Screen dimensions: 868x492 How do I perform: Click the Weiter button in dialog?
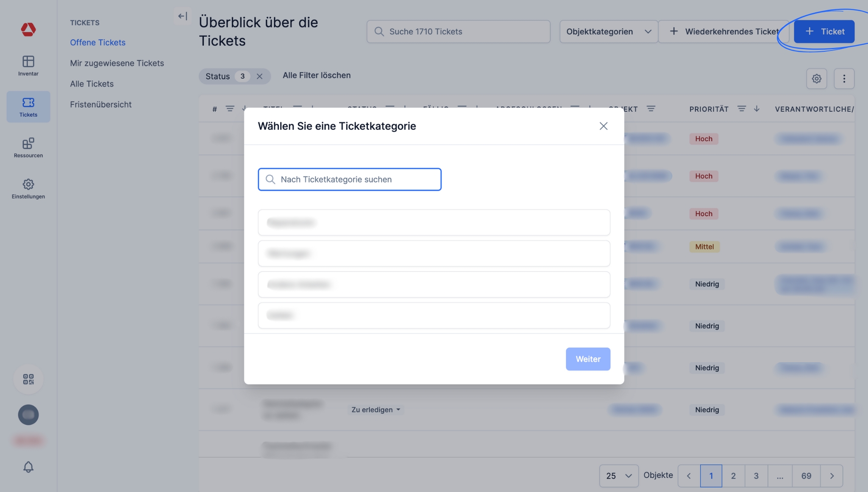pyautogui.click(x=588, y=359)
